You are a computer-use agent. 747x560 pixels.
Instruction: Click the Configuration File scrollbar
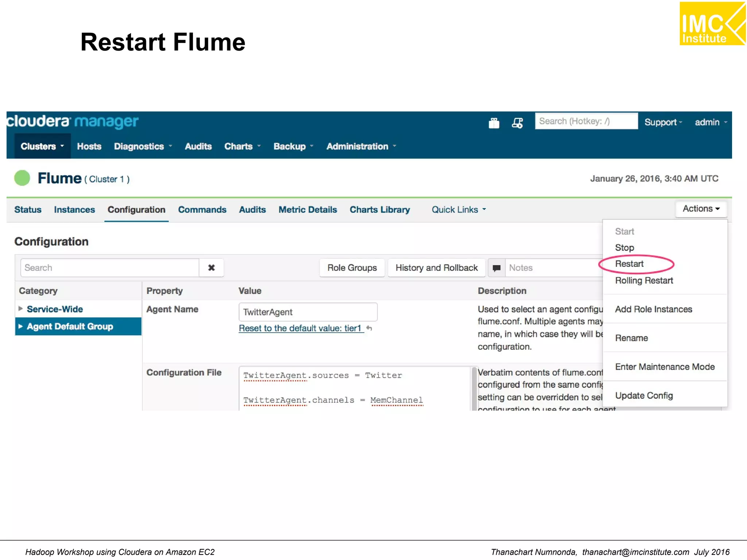(x=474, y=389)
